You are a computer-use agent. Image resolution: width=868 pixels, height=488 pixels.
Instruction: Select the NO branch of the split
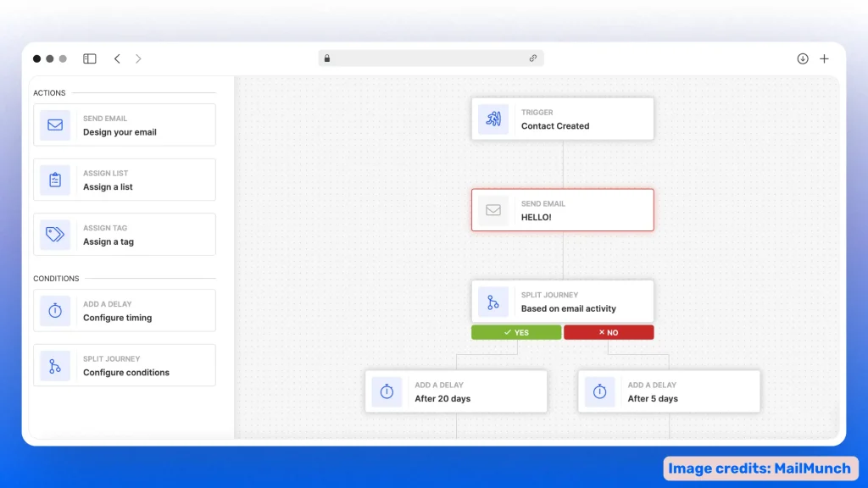point(609,332)
